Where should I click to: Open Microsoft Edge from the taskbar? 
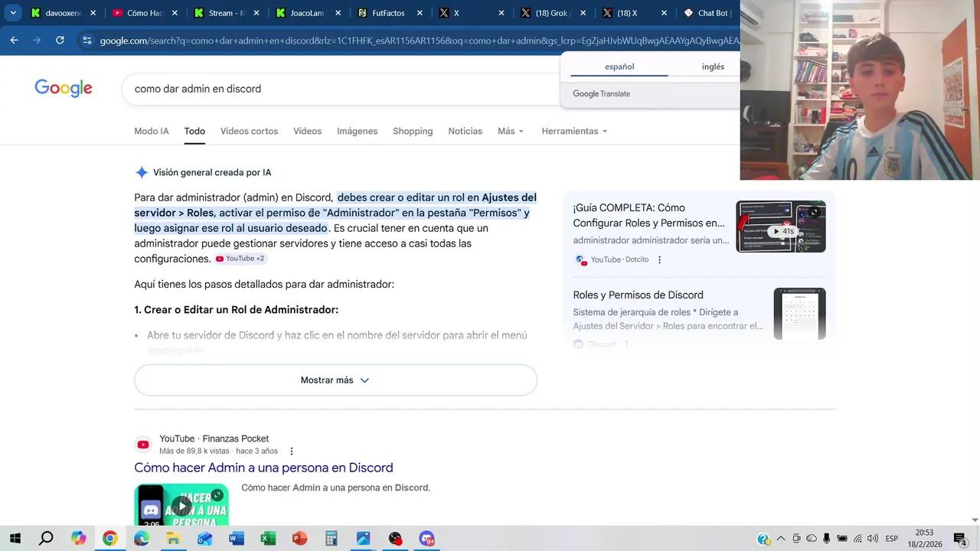[142, 539]
